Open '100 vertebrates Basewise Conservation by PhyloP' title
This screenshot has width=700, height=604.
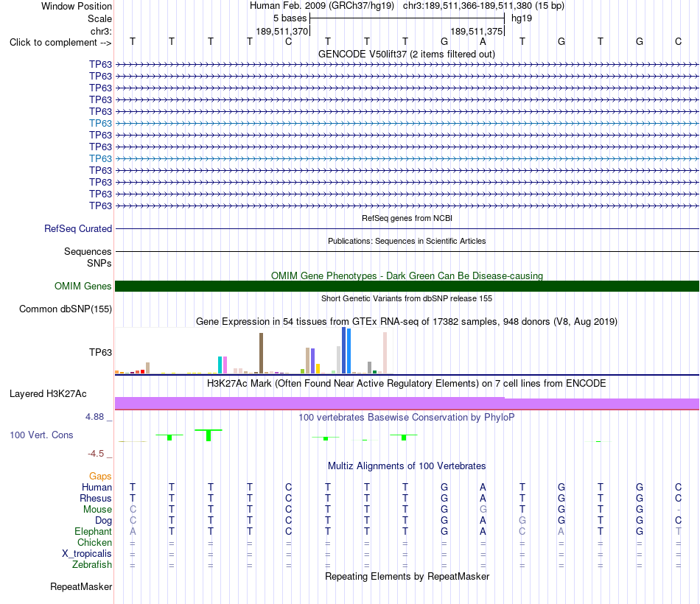407,418
